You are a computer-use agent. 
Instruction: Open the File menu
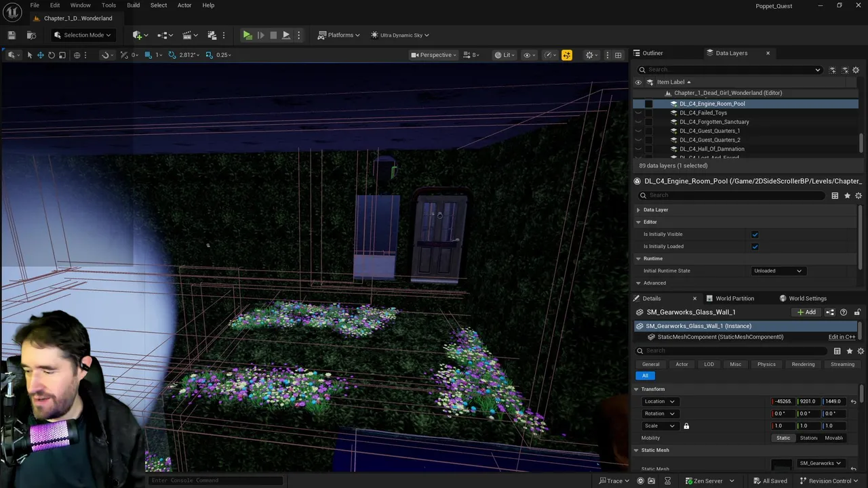35,5
